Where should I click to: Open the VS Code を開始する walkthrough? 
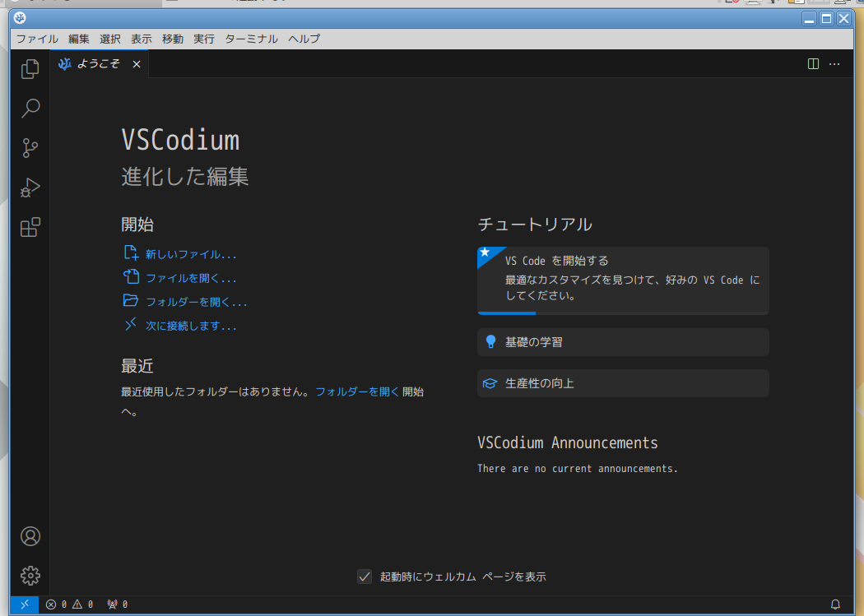[623, 280]
